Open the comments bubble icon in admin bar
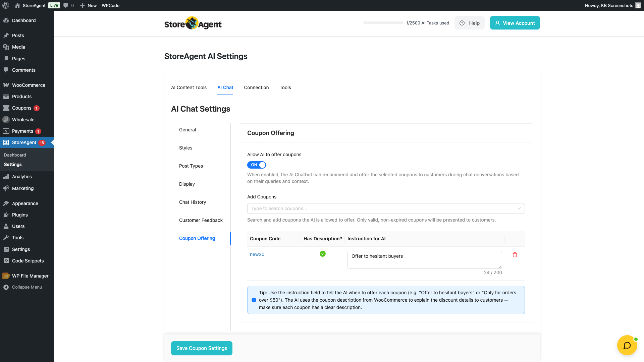This screenshot has height=362, width=644. coord(66,5)
